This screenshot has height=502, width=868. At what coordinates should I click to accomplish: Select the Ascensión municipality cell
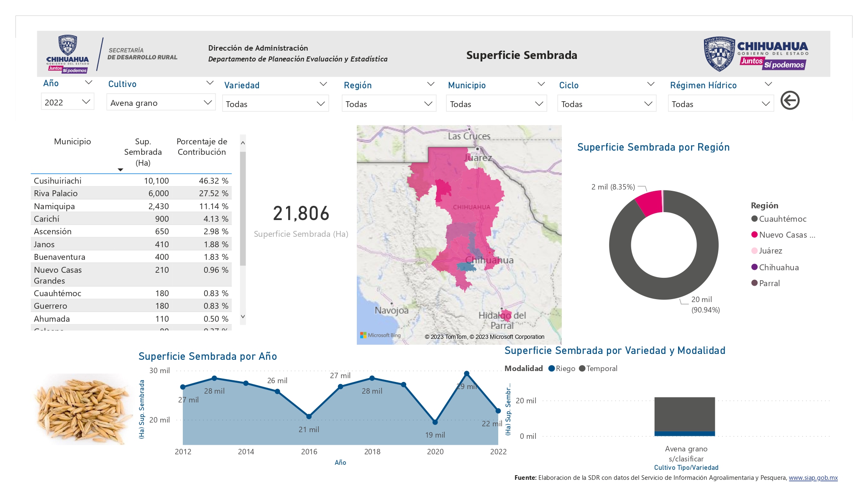[x=53, y=231]
